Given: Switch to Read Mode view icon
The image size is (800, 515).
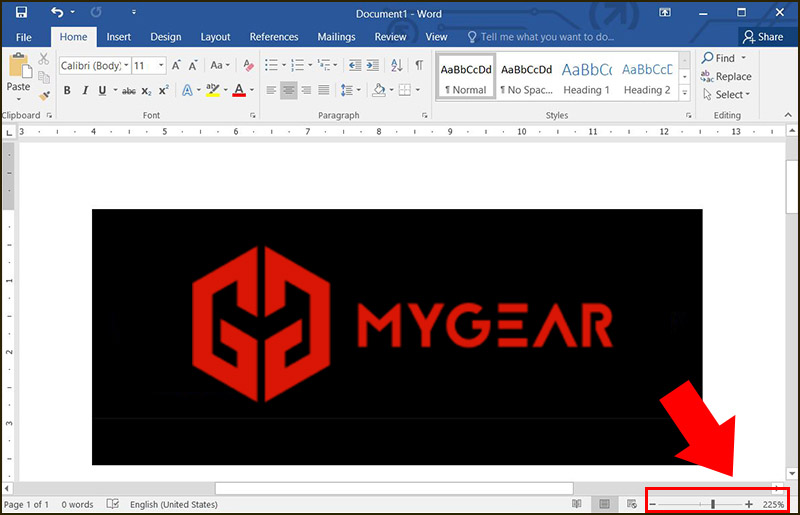Looking at the screenshot, I should (577, 504).
